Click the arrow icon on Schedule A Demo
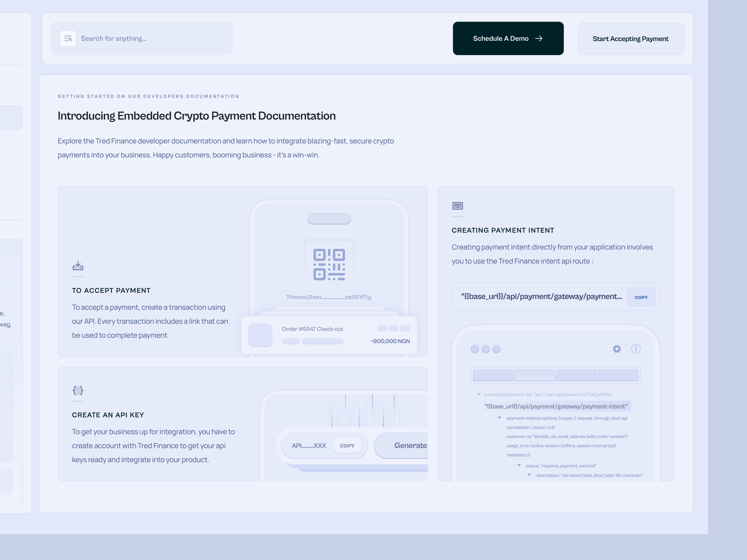This screenshot has height=560, width=747. tap(539, 38)
